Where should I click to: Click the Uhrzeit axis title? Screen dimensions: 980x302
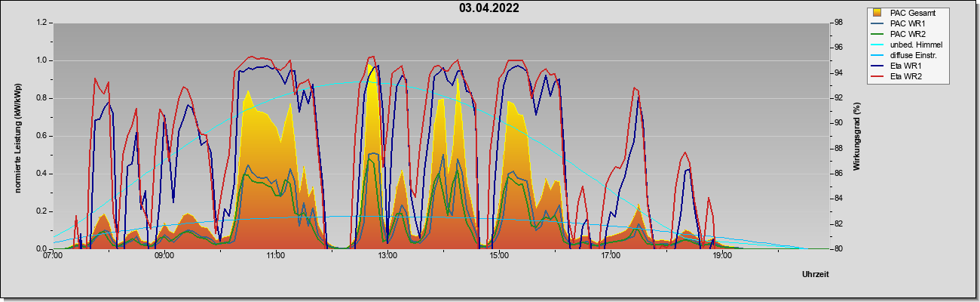click(815, 274)
